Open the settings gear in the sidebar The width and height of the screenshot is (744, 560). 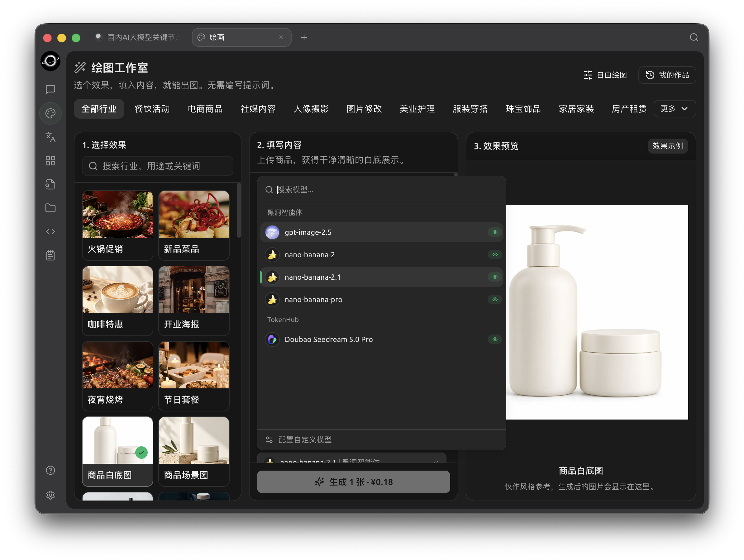click(x=50, y=495)
